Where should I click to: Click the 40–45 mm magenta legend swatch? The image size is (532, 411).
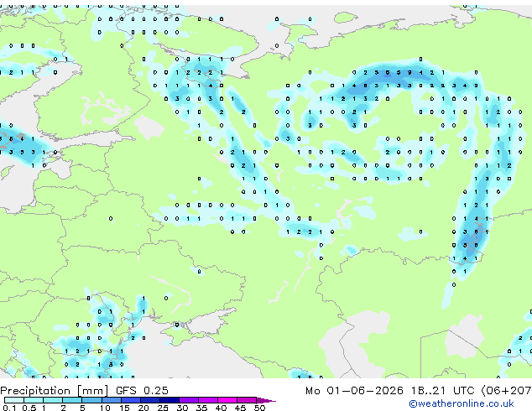(227, 400)
